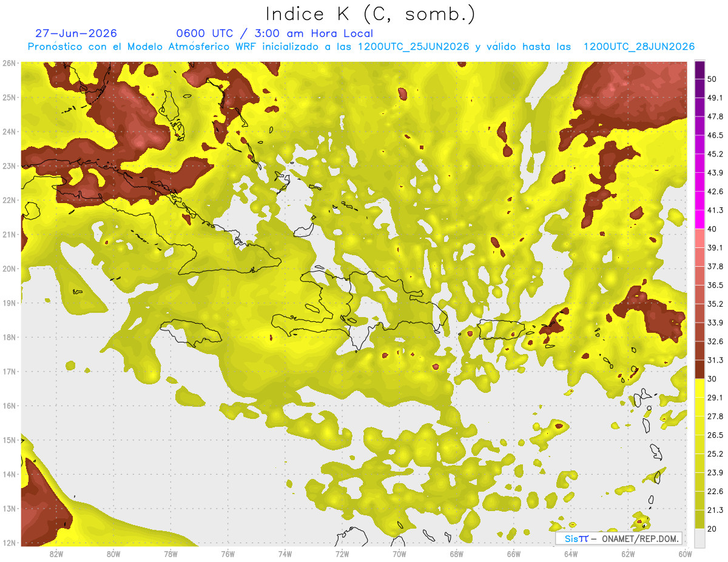Click the 'Pronóstico con el Modelo Atmosférico WRF' line

(x=361, y=47)
